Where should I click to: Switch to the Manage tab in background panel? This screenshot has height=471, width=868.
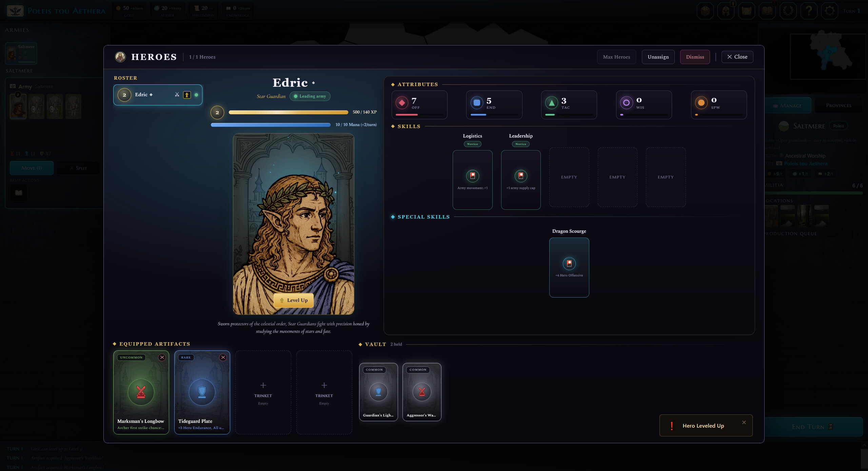click(788, 105)
